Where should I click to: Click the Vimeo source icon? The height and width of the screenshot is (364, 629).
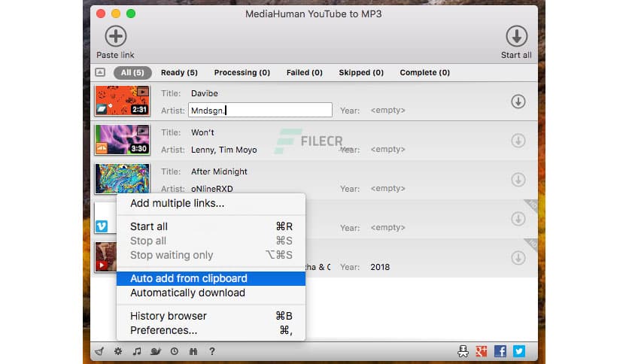click(102, 226)
